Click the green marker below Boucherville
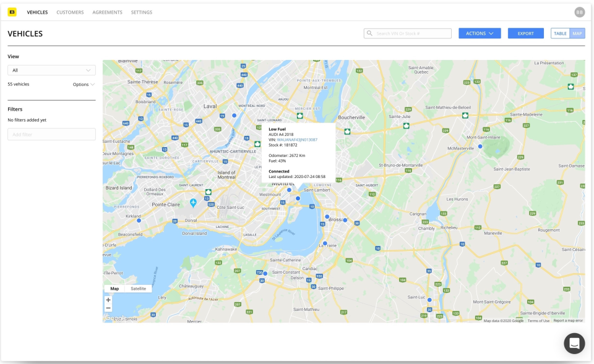The image size is (594, 364). point(347,132)
